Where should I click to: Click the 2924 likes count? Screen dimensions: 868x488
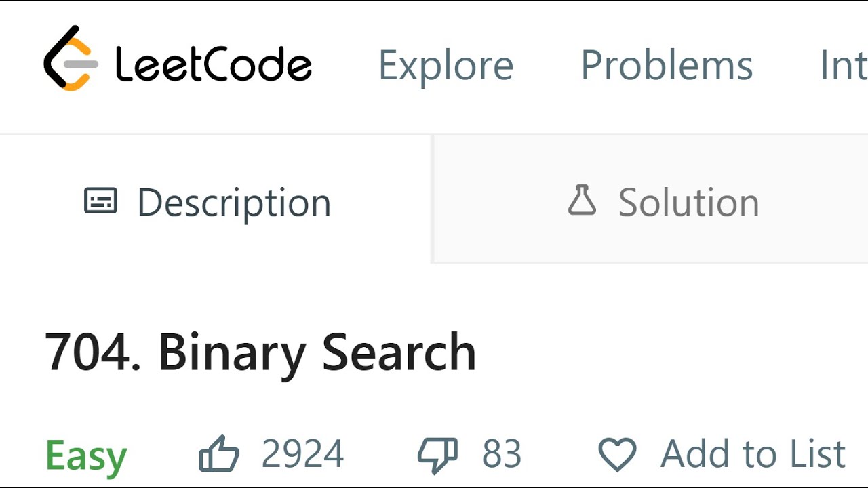tap(302, 453)
